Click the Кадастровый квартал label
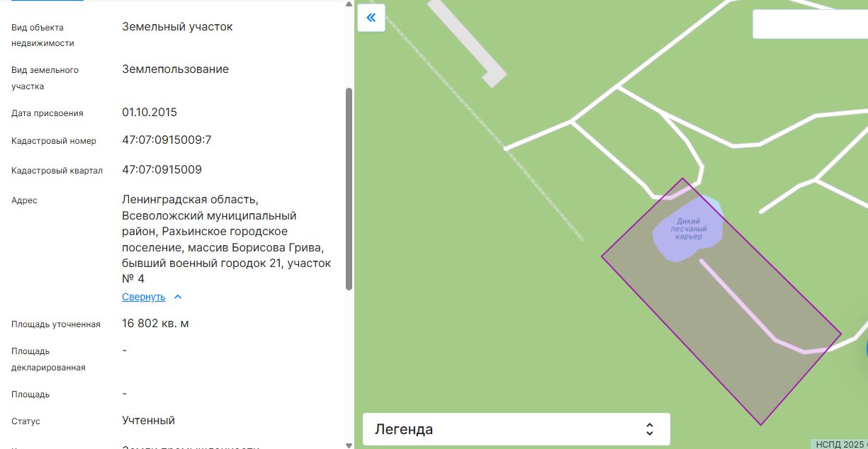868x449 pixels. point(57,171)
